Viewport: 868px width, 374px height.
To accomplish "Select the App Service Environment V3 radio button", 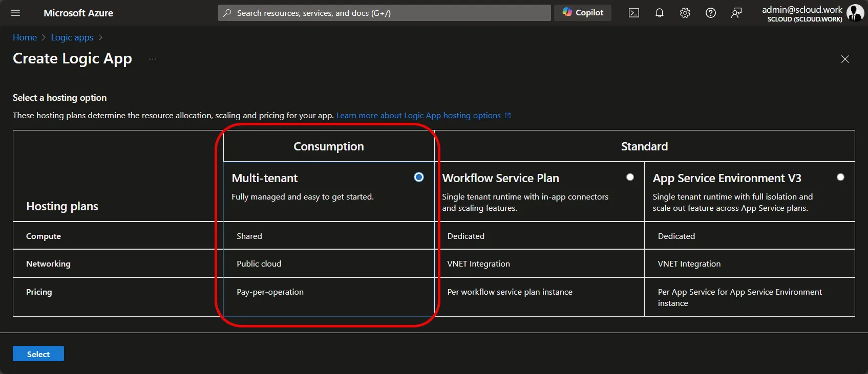I will pyautogui.click(x=840, y=177).
